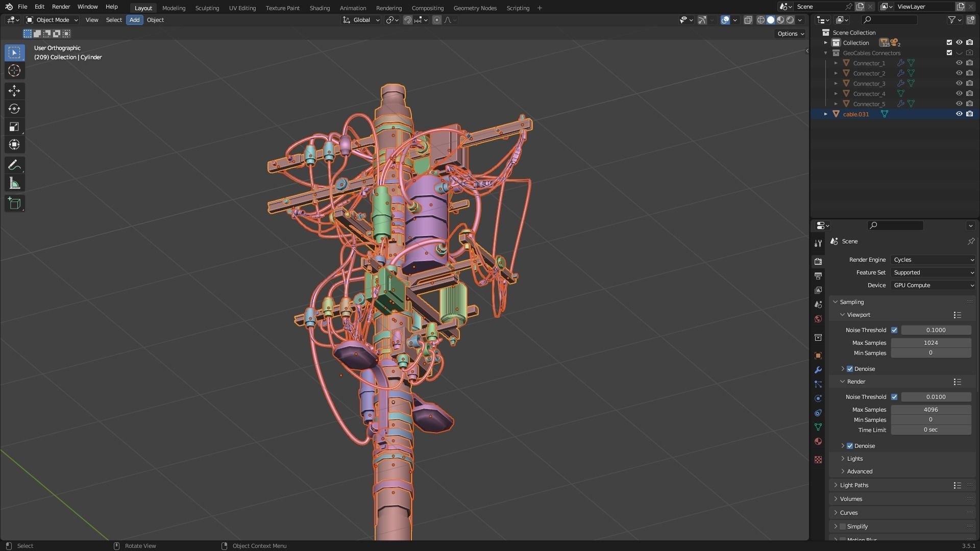The width and height of the screenshot is (980, 551).
Task: Expand the cable.031 outliner item
Action: [825, 114]
